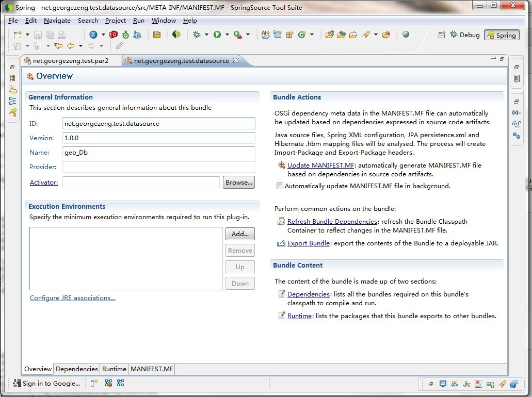The image size is (532, 397).
Task: Click the New wizard toolbar icon
Action: tap(18, 35)
